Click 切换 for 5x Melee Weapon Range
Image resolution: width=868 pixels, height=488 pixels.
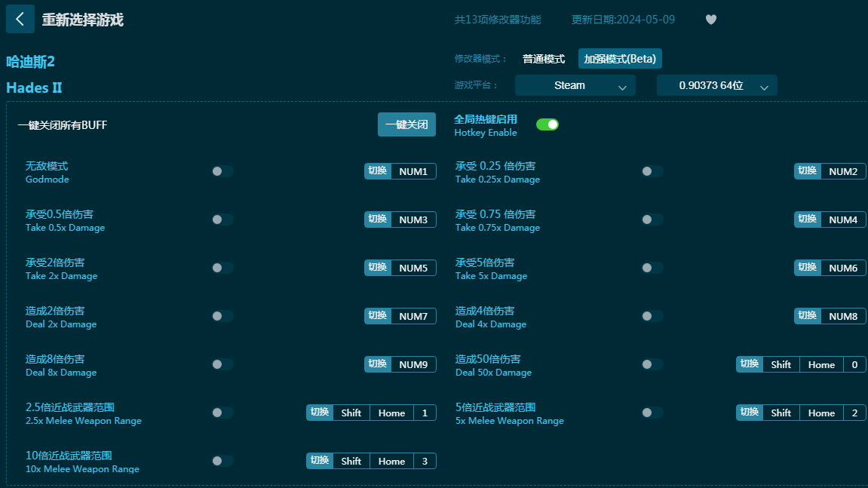point(749,412)
